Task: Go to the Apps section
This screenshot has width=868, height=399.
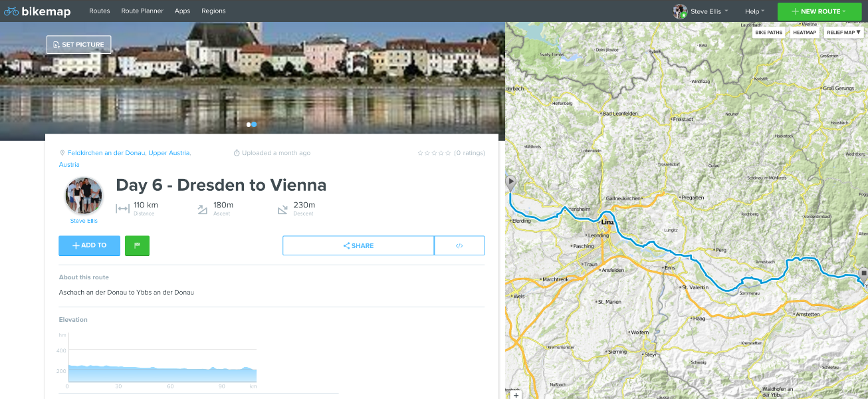Action: click(x=182, y=11)
